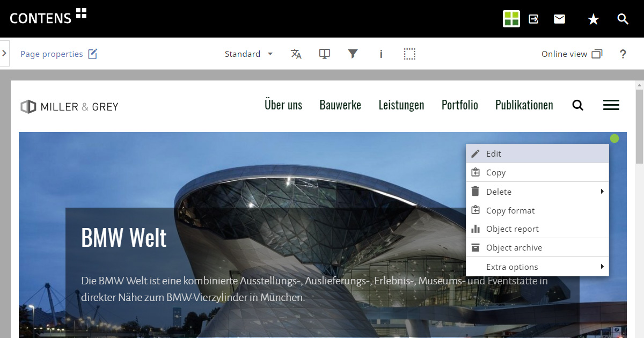
Task: Expand the Delete submenu arrow
Action: coord(602,192)
